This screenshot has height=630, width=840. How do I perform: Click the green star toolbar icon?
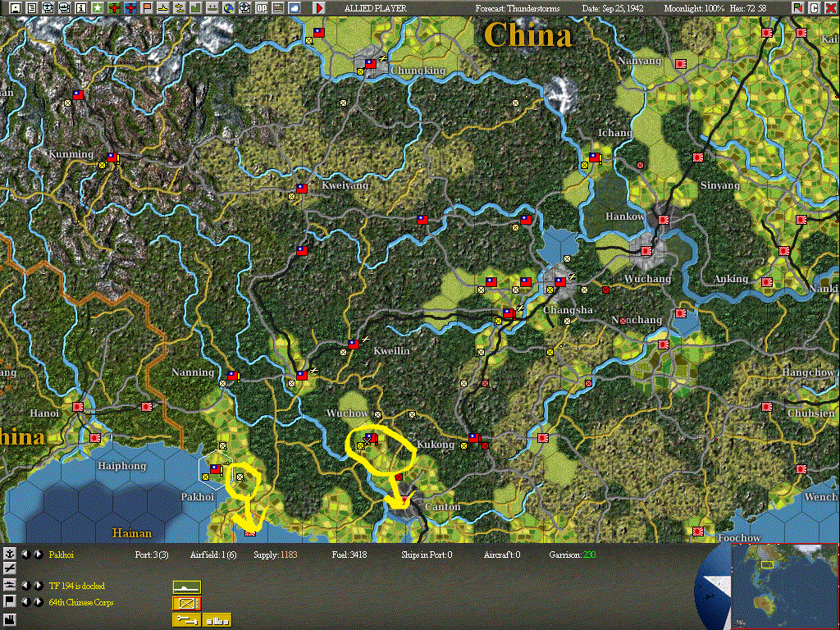tap(97, 7)
